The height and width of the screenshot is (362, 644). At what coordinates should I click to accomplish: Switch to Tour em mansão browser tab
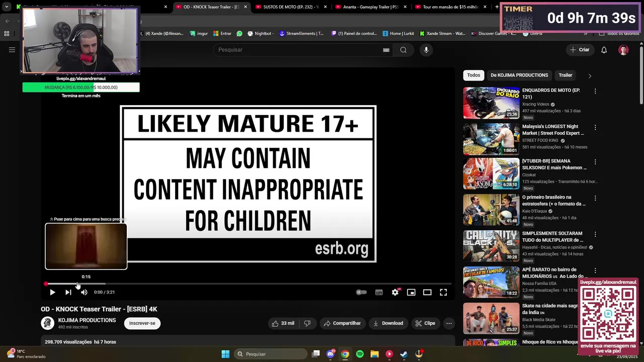(x=450, y=7)
